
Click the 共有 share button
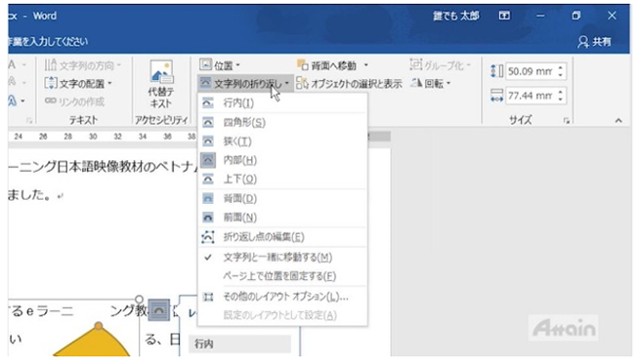[x=595, y=42]
